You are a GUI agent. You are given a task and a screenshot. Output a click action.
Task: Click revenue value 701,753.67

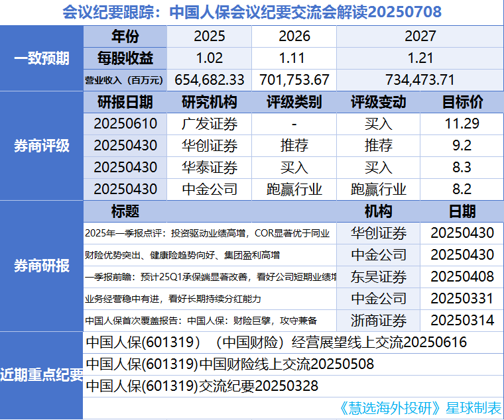click(x=294, y=80)
